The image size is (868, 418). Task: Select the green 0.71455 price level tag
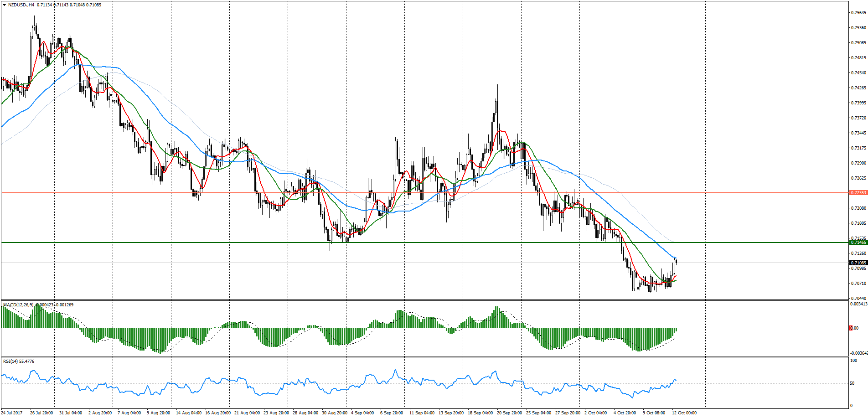click(x=858, y=243)
